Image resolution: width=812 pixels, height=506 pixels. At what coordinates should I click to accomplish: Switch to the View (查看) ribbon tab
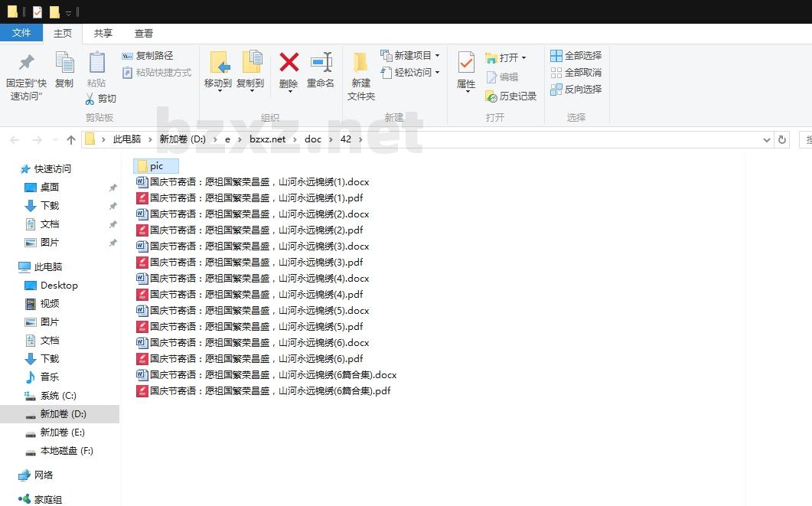click(x=144, y=34)
